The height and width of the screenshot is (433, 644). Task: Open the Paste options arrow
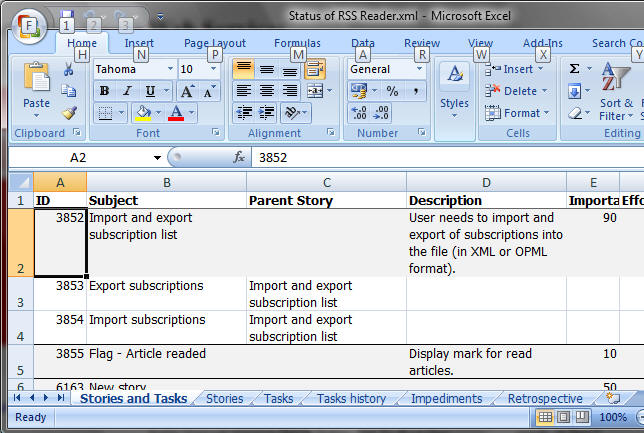36,116
